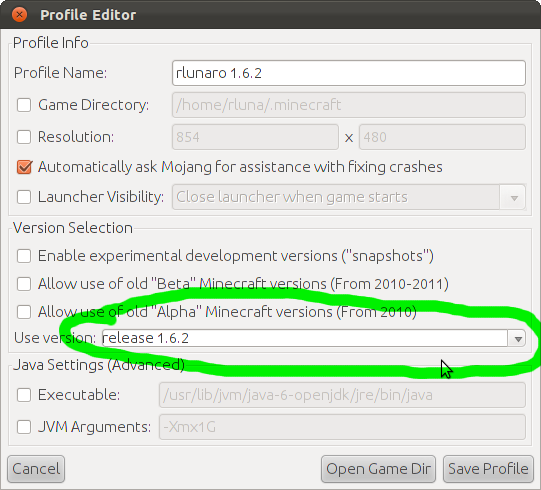
Task: Click the Profile Name text field
Action: 349,73
